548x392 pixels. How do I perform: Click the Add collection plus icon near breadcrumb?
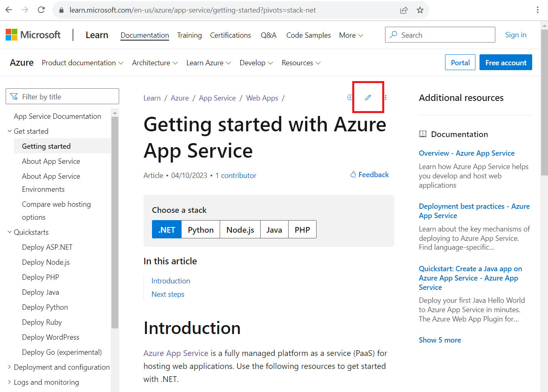tap(349, 97)
